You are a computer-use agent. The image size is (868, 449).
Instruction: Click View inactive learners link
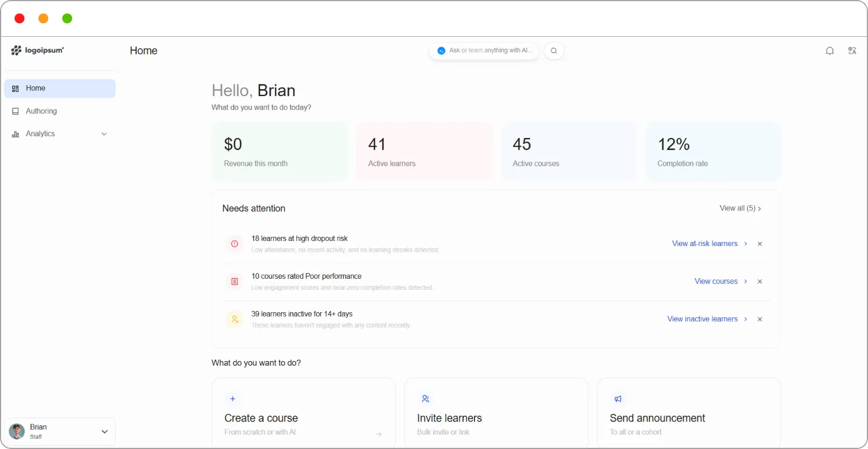(707, 319)
